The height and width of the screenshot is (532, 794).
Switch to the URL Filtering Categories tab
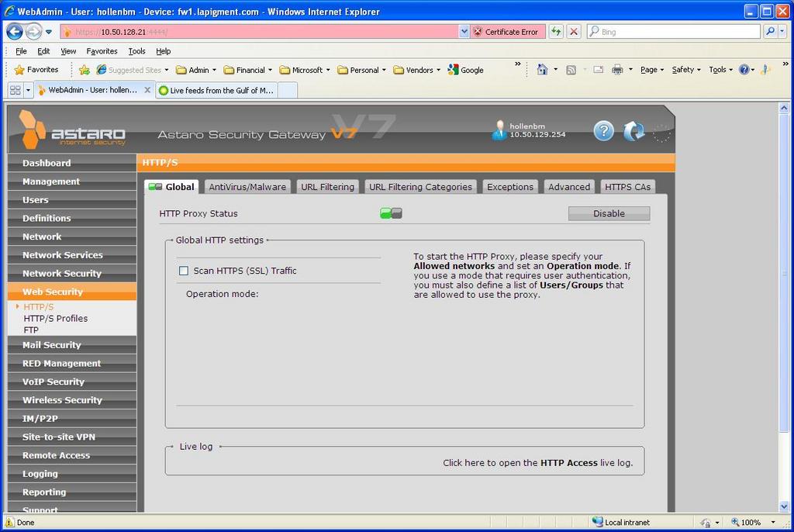pyautogui.click(x=420, y=187)
